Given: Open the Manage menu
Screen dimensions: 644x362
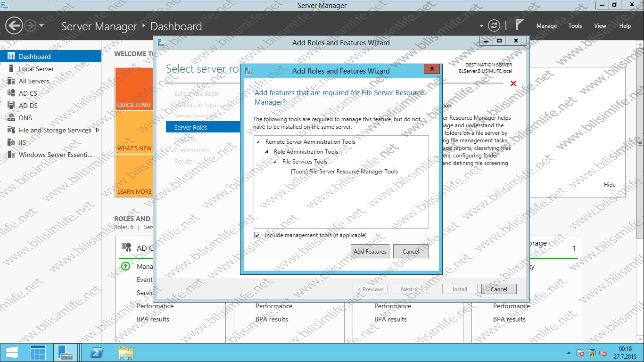Looking at the screenshot, I should click(546, 26).
